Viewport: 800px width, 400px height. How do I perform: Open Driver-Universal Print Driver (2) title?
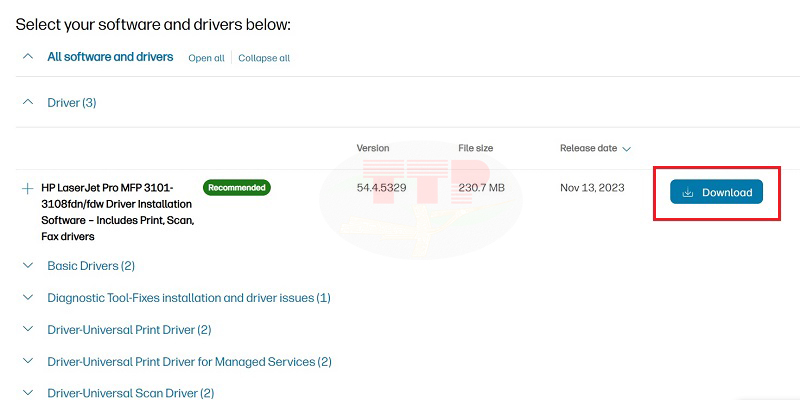pos(129,330)
